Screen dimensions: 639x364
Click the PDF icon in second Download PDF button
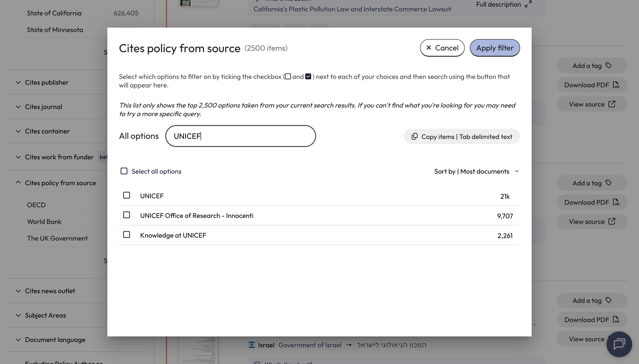pos(616,202)
